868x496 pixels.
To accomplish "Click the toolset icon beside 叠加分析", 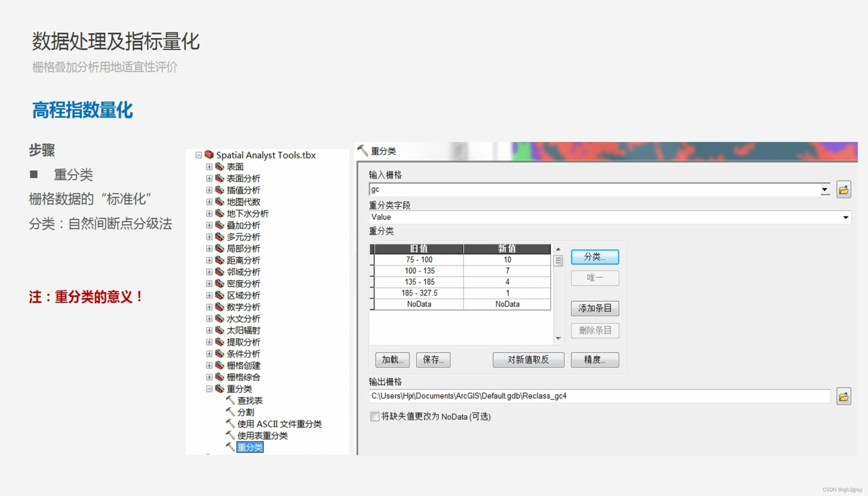I will tap(220, 225).
